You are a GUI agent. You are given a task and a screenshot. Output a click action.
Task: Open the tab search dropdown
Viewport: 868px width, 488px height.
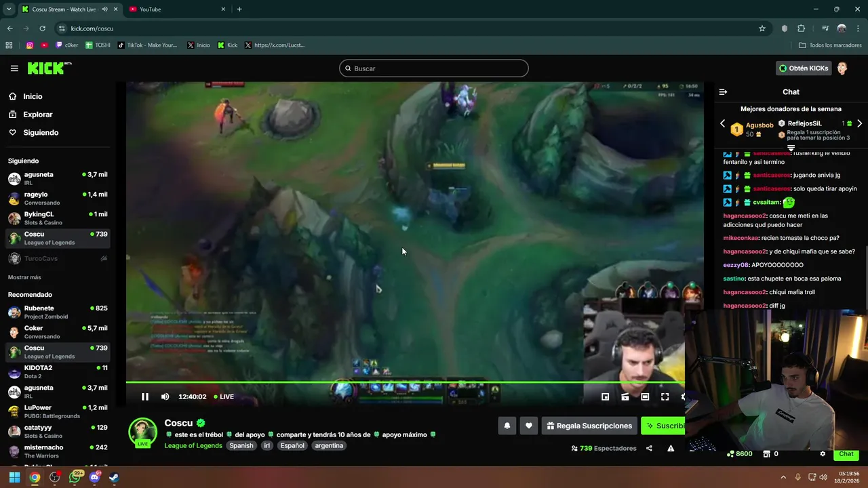(x=9, y=9)
